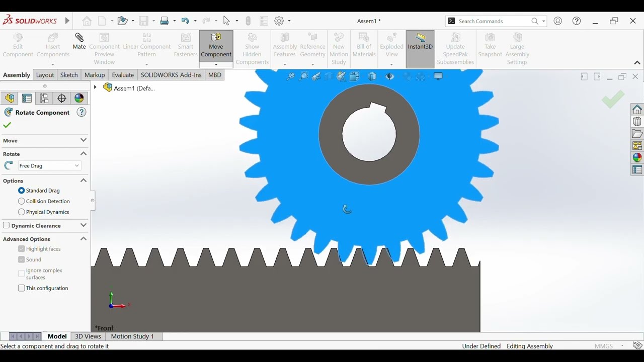Switch to the Sketch tab
This screenshot has width=644, height=362.
coord(69,75)
